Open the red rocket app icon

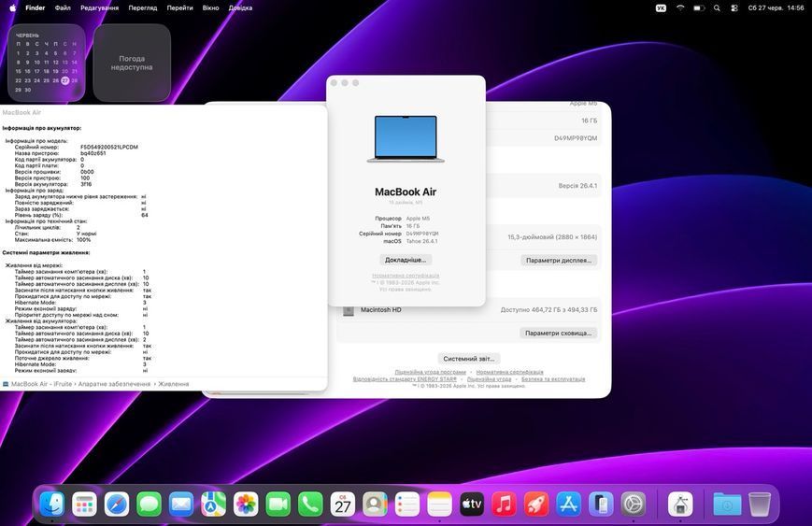(x=536, y=504)
